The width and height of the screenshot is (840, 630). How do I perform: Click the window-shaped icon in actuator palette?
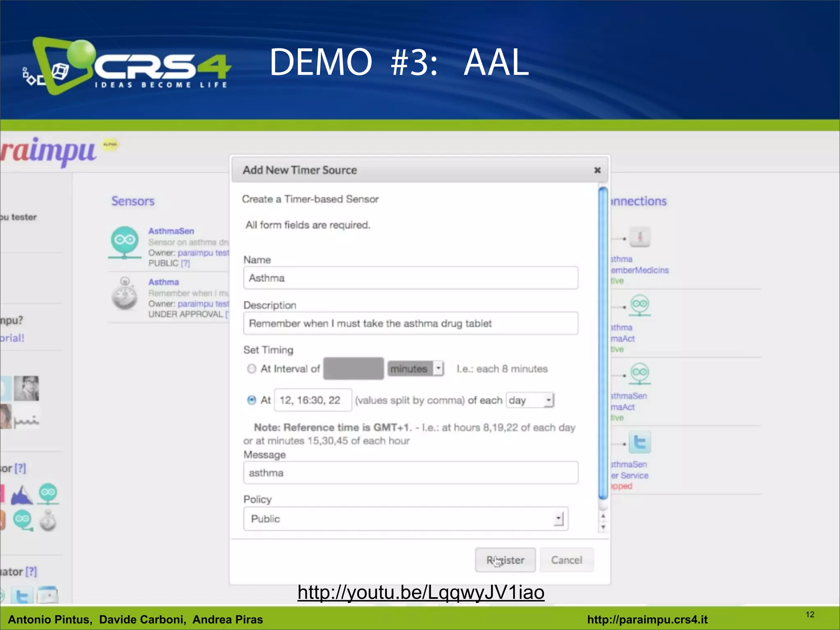click(x=48, y=595)
